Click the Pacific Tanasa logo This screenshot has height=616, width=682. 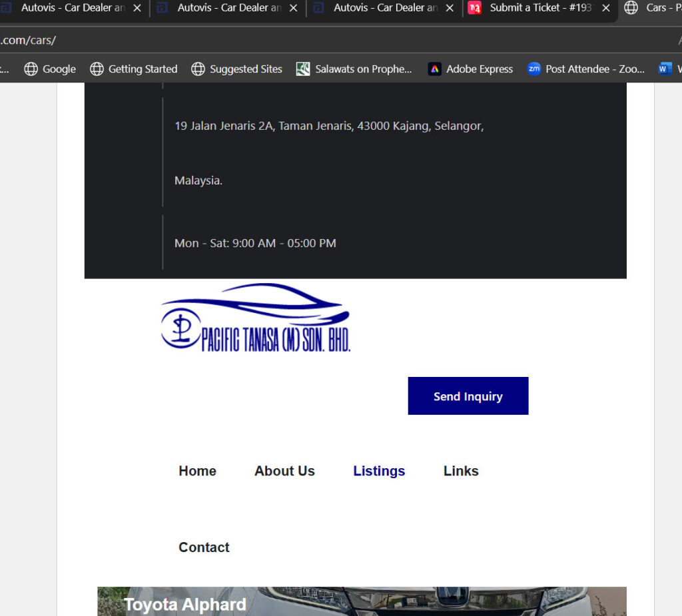(x=256, y=318)
